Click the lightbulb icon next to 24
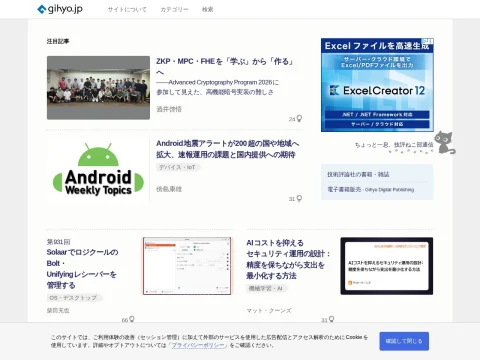480x360 pixels. point(299,118)
